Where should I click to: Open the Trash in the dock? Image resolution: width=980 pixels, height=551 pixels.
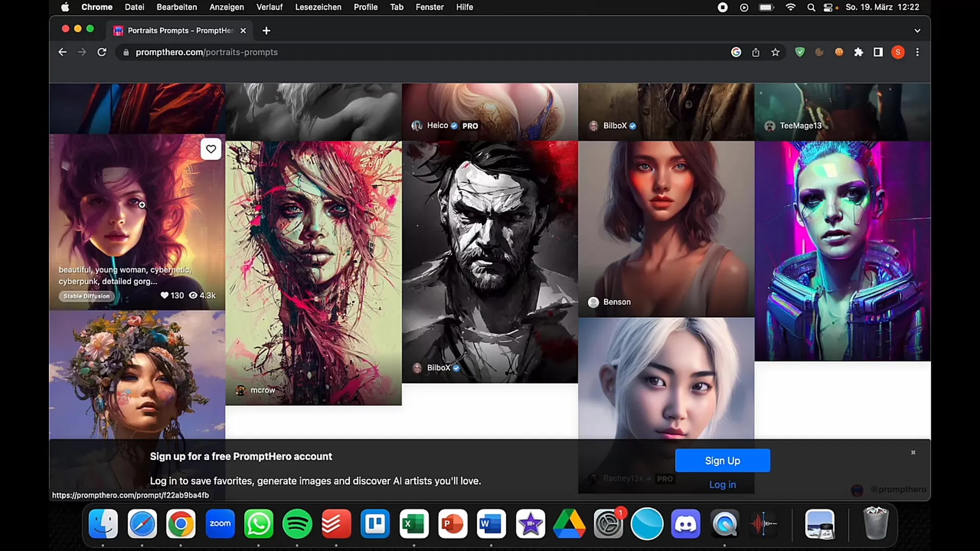pos(876,524)
